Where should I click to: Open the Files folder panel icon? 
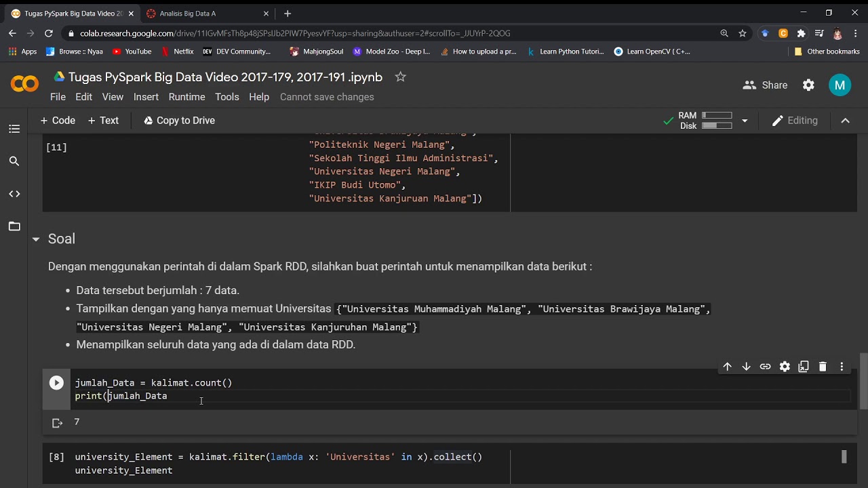coord(14,226)
